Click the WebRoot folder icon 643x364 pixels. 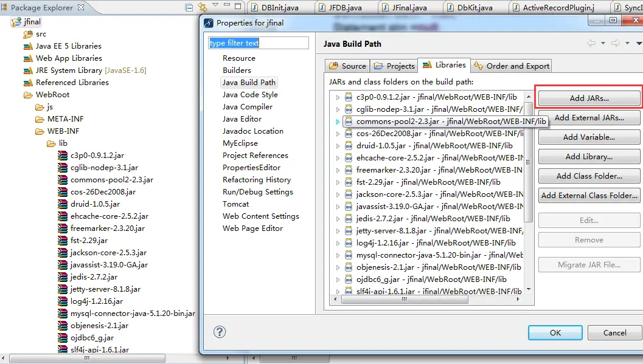pos(28,95)
